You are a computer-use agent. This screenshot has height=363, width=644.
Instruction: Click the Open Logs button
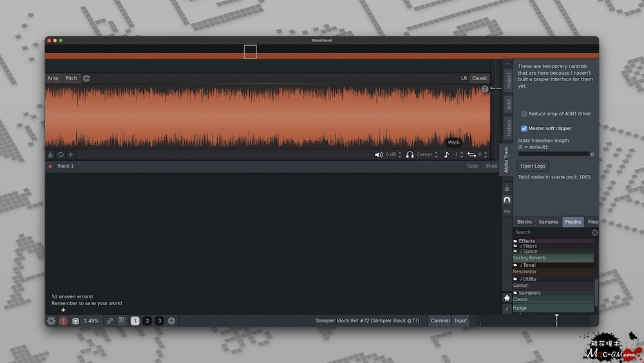pyautogui.click(x=533, y=166)
